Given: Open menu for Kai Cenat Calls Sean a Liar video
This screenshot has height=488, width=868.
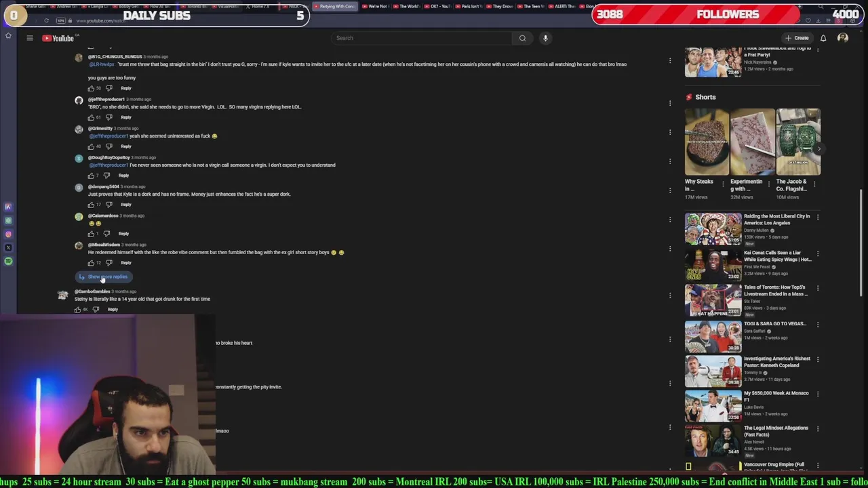Looking at the screenshot, I should tap(818, 254).
